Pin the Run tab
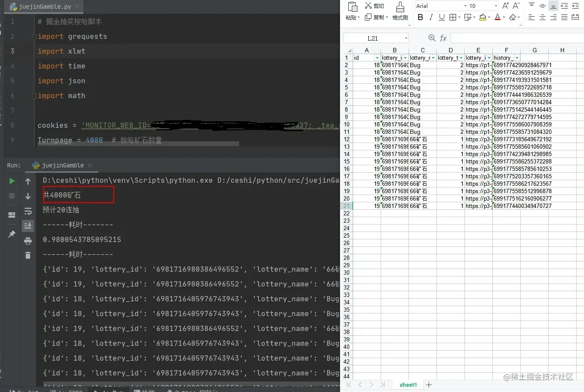 click(12, 234)
